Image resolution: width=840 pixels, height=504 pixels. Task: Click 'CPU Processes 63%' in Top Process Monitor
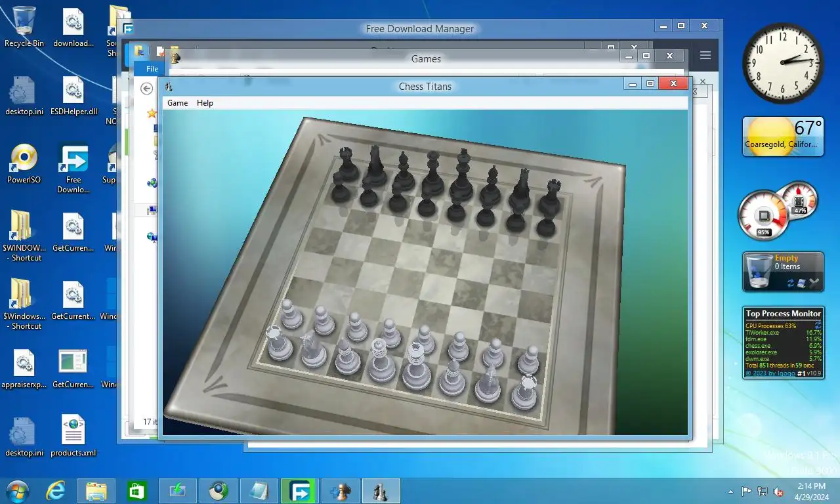point(770,326)
